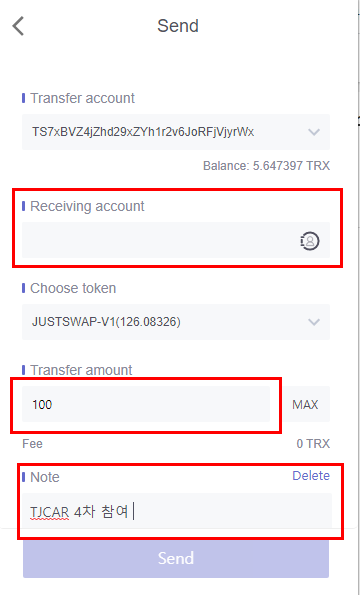Screen dimensions: 360x595
Task: Expand chevron next to JUSTSWAP-V1 token
Action: (x=314, y=322)
